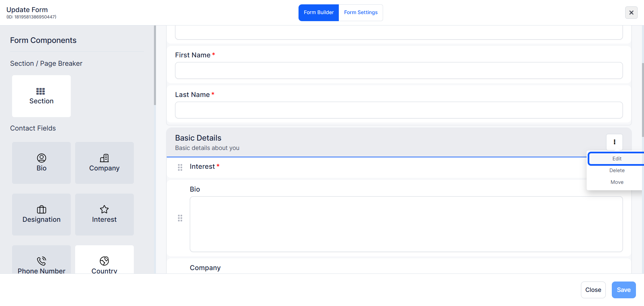Click the Form Components panel scrollbar

[155, 65]
